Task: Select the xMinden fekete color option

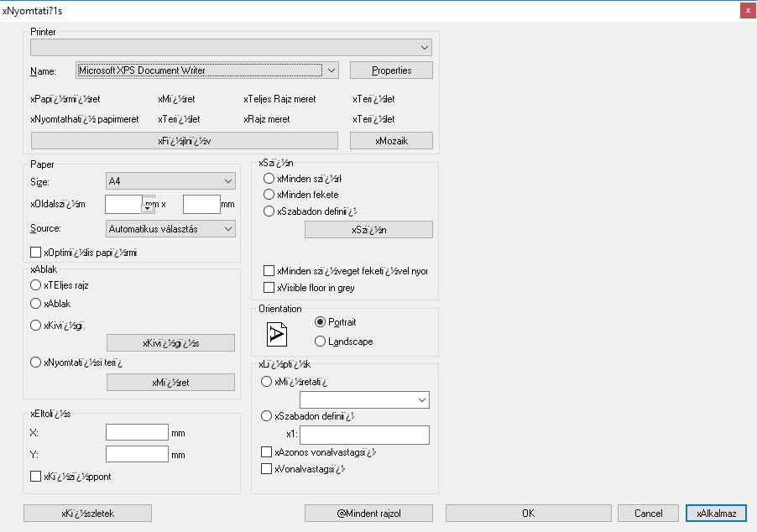Action: pos(269,195)
